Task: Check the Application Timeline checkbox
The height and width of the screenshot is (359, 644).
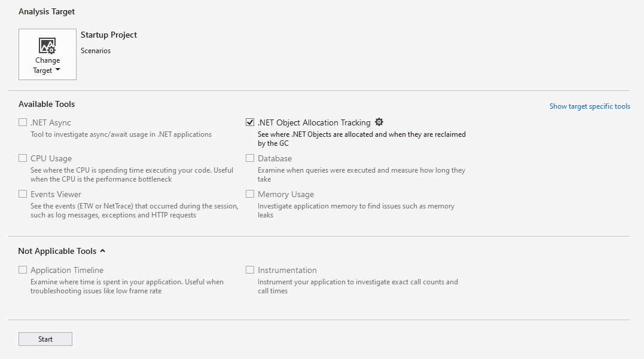Action: coord(22,269)
